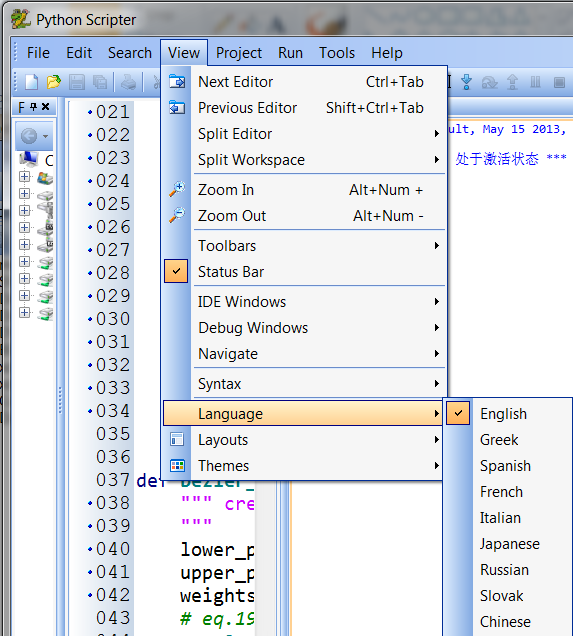Click the Chinese text in the interpreter pane
This screenshot has height=636, width=573.
(x=497, y=159)
